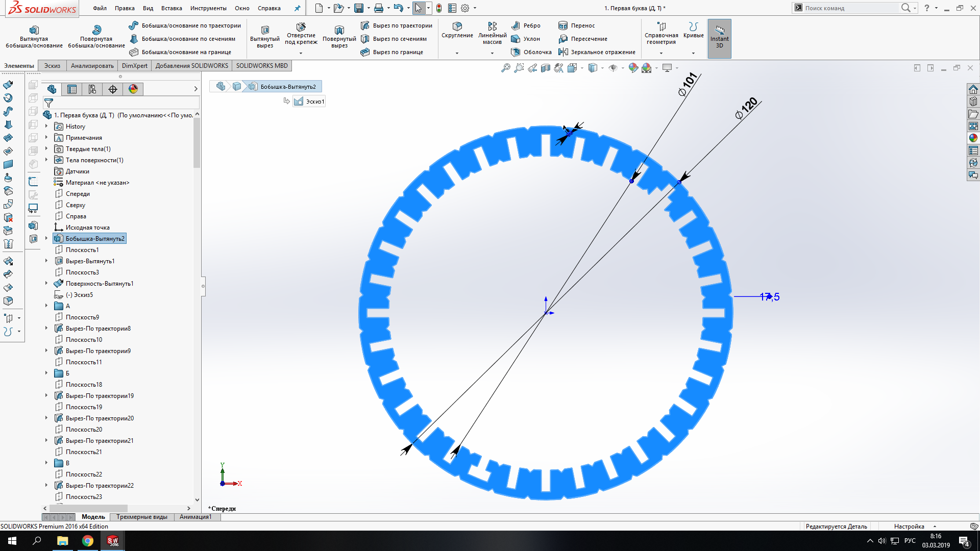Open the PropertyManager tab icon
Image resolution: width=980 pixels, height=551 pixels.
pos(72,89)
